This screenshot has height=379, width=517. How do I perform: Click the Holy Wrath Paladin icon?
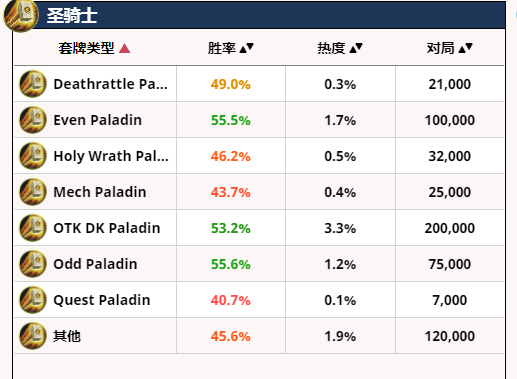pyautogui.click(x=33, y=156)
